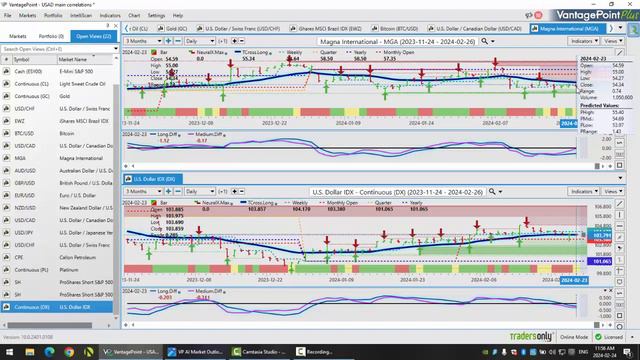Toggle Weekly level in Magna legend

point(291,52)
